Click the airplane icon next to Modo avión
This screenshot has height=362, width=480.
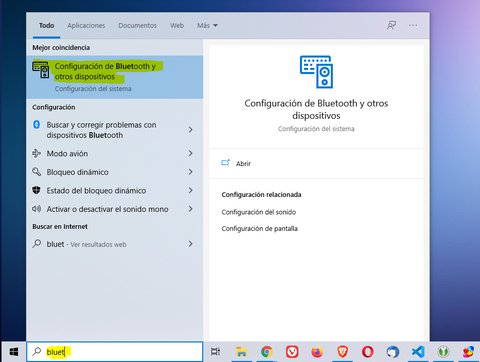tap(36, 153)
